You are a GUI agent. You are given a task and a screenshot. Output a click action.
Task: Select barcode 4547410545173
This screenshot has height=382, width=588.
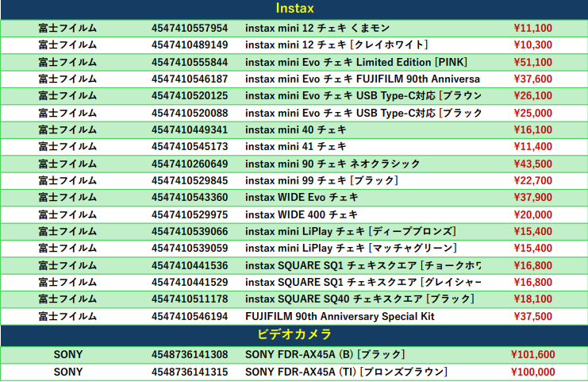(190, 146)
